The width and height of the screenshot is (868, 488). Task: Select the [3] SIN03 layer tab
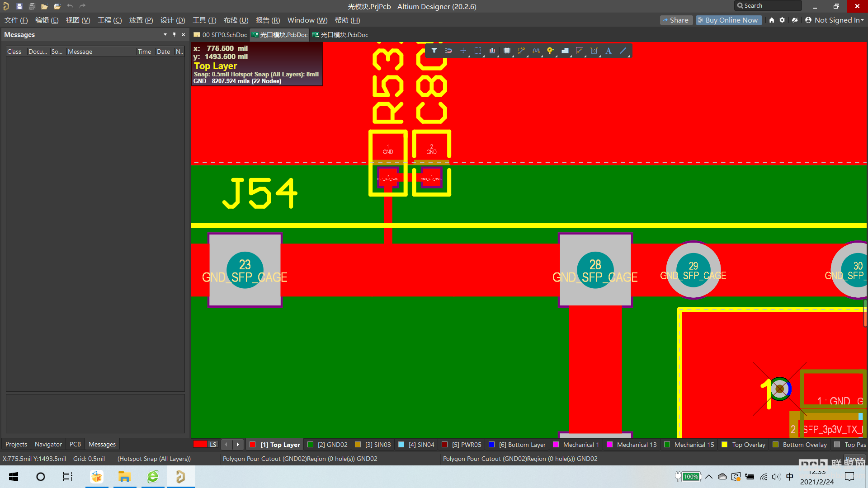[373, 445]
